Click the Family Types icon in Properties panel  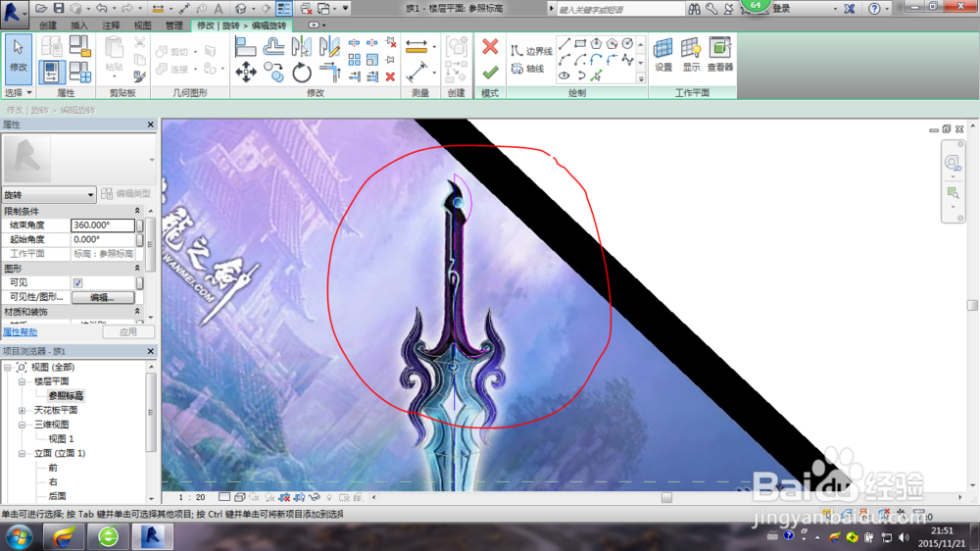79,73
